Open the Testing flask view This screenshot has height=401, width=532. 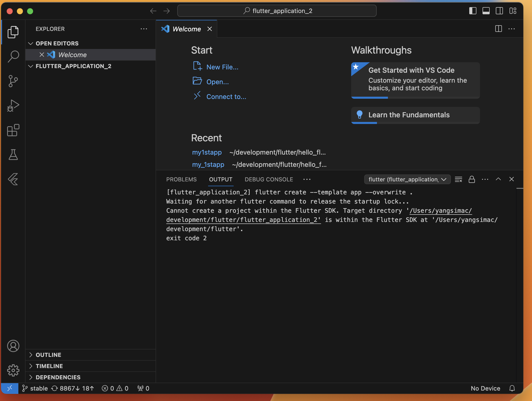pyautogui.click(x=13, y=155)
